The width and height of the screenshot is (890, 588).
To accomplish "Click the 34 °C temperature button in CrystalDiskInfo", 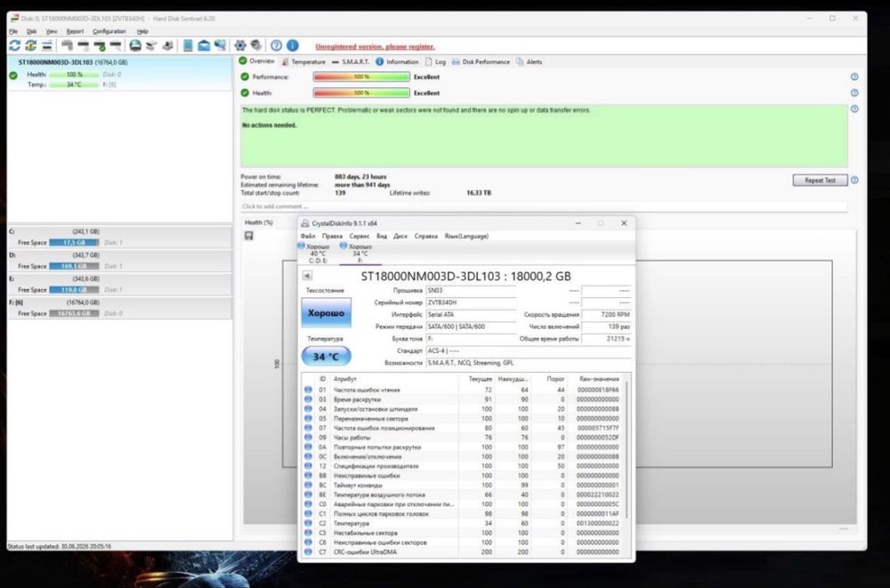I will (326, 357).
